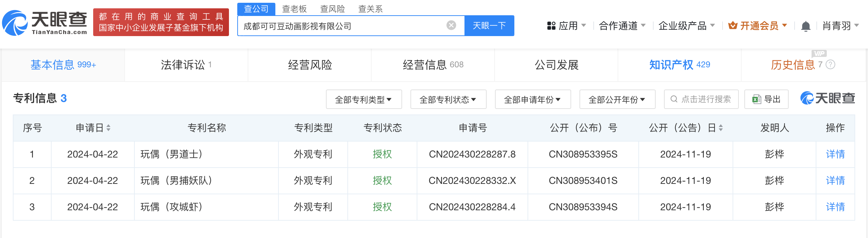868x238 pixels.
Task: Clear the search box with X icon
Action: (x=451, y=25)
